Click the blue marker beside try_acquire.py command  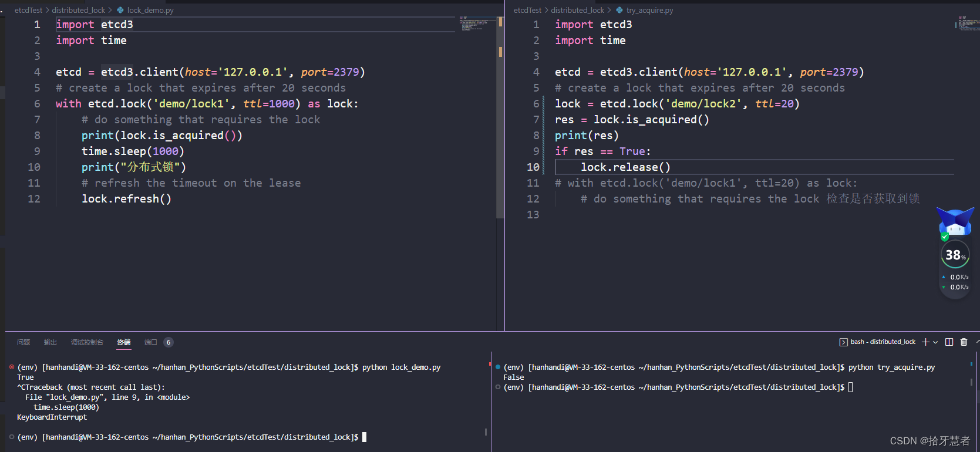coord(498,367)
